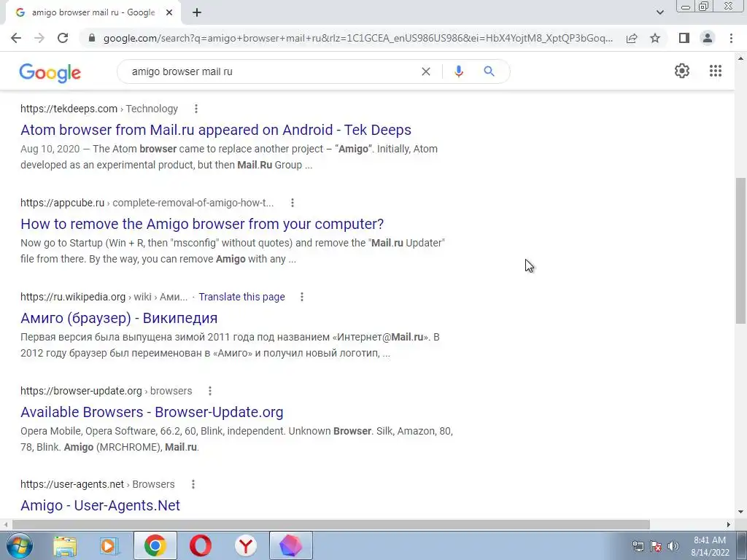Image resolution: width=747 pixels, height=560 pixels.
Task: Click the https://appcube.ru URL text
Action: [63, 203]
